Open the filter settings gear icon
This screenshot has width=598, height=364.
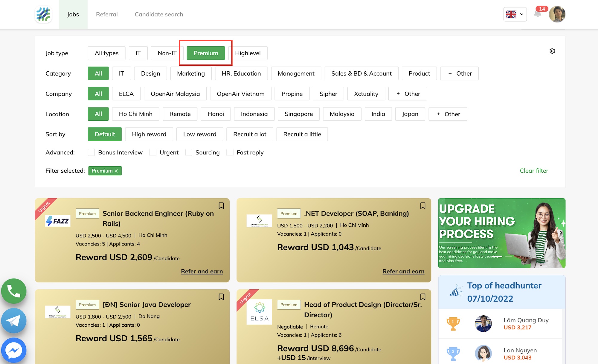click(x=552, y=51)
